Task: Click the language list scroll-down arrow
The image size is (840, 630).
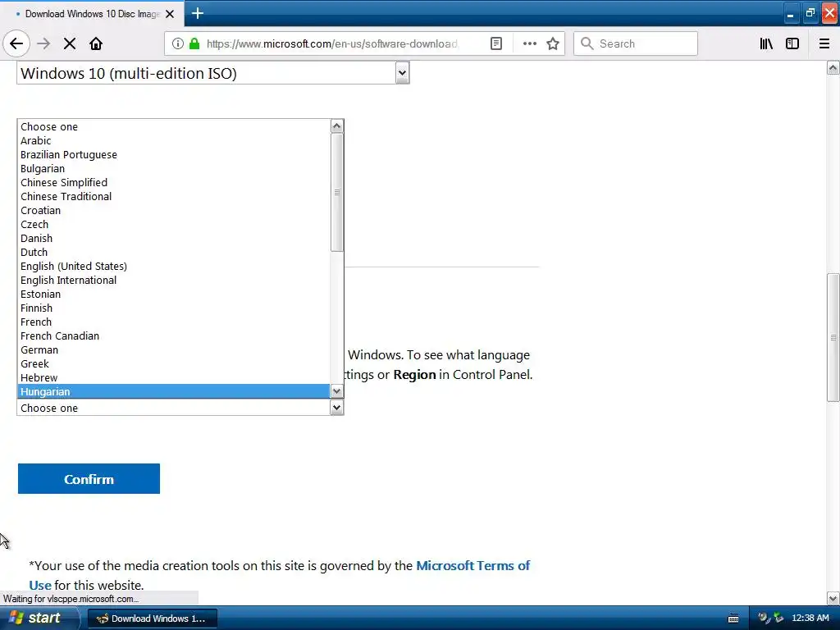Action: click(x=336, y=391)
